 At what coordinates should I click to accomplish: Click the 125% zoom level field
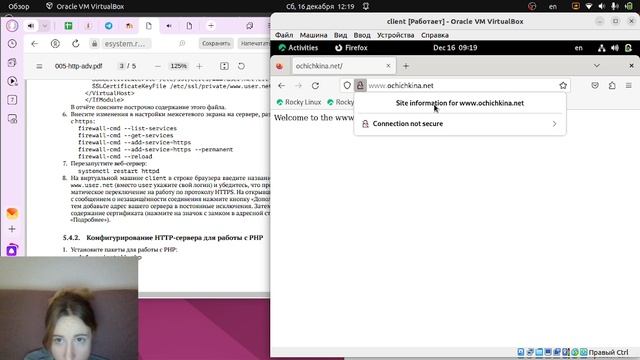(178, 66)
